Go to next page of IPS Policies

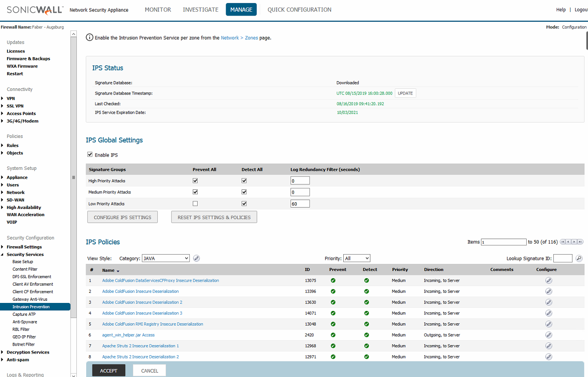tap(575, 242)
